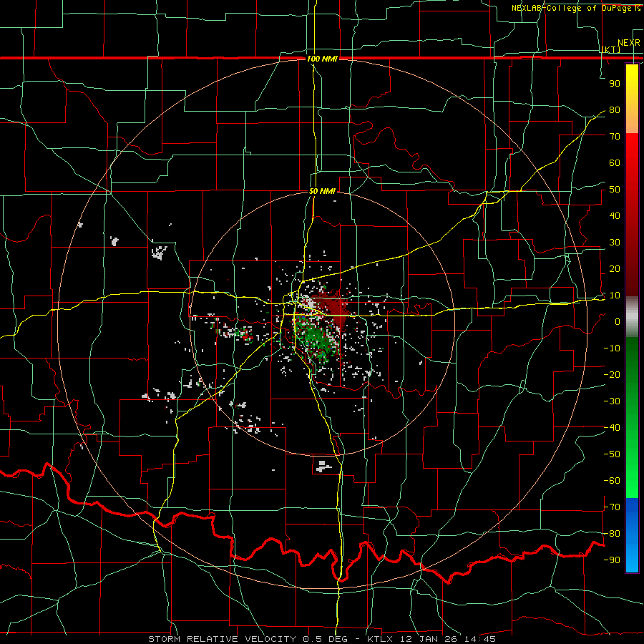This screenshot has width=644, height=644.
Task: Click the -30 scale value
Action: (612, 401)
